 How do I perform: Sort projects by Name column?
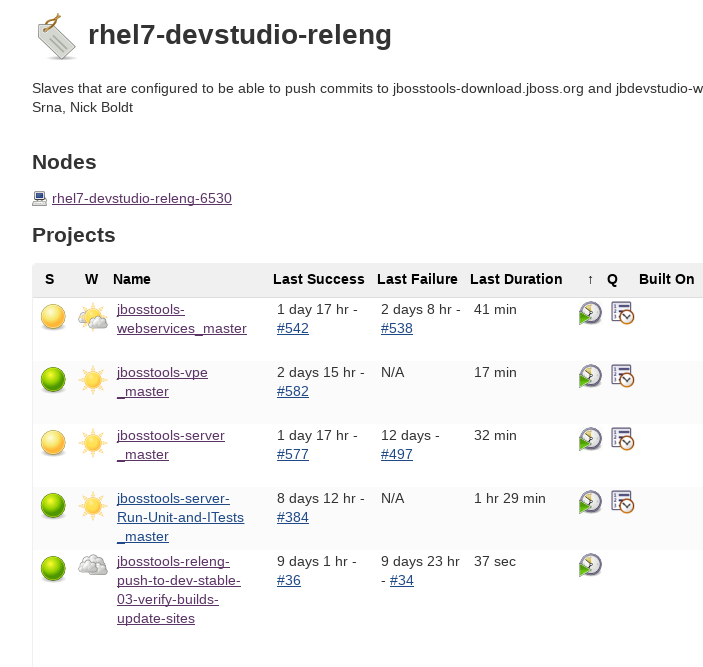click(131, 279)
